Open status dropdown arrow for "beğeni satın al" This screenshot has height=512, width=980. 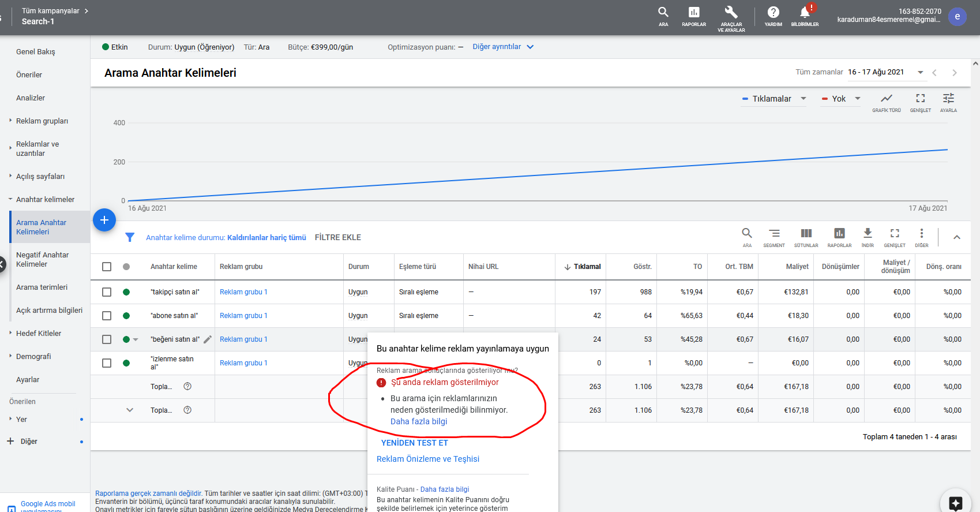click(136, 339)
